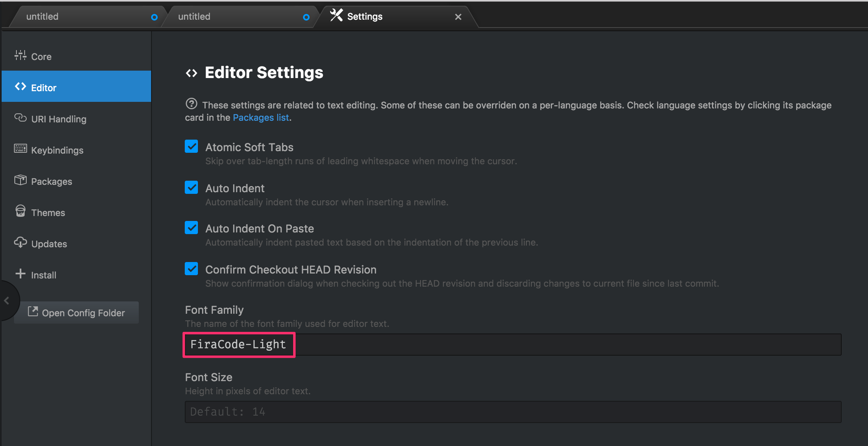Collapse the sidebar with left chevron handle

coord(7,301)
